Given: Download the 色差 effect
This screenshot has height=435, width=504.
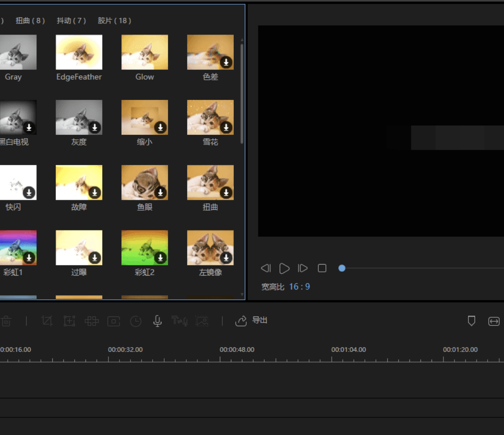Looking at the screenshot, I should pyautogui.click(x=226, y=62).
